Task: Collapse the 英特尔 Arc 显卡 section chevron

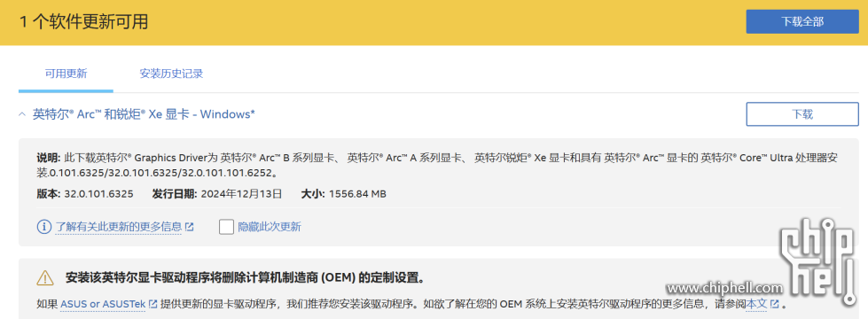Action: point(22,114)
